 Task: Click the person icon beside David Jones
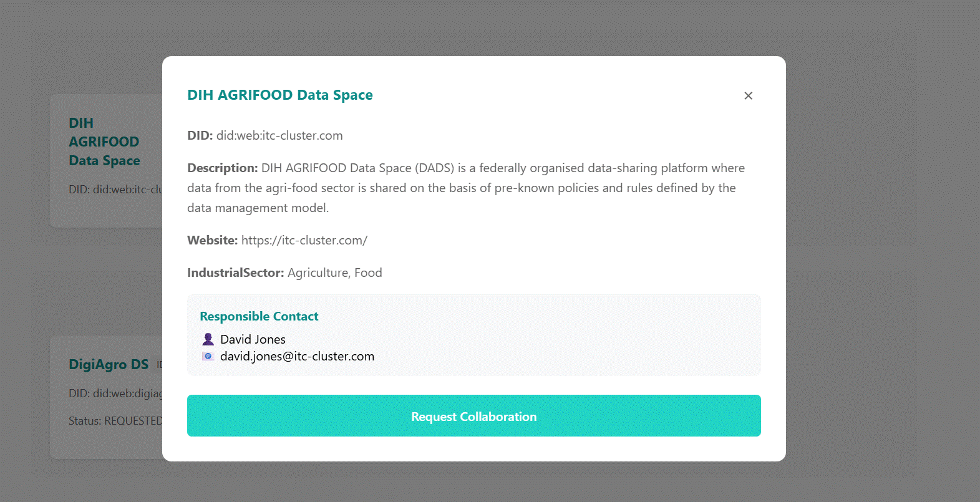[x=208, y=339]
